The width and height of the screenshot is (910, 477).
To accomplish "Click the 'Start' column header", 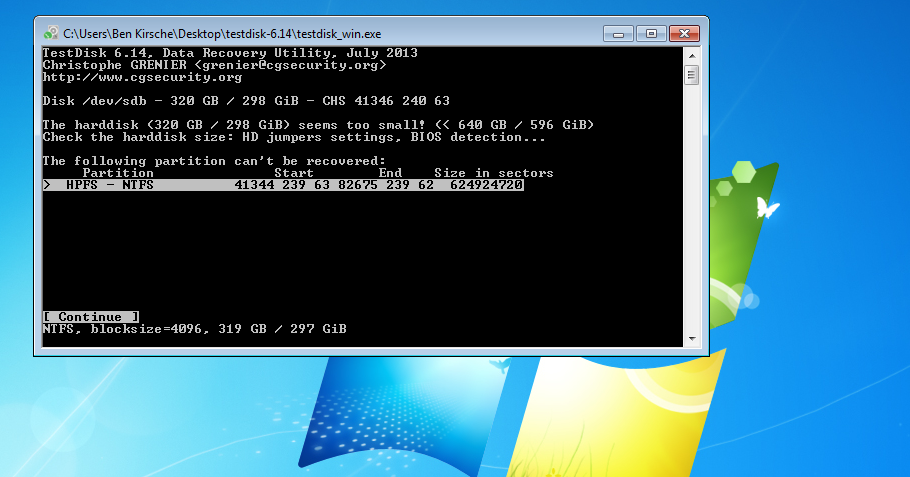I will click(x=294, y=173).
